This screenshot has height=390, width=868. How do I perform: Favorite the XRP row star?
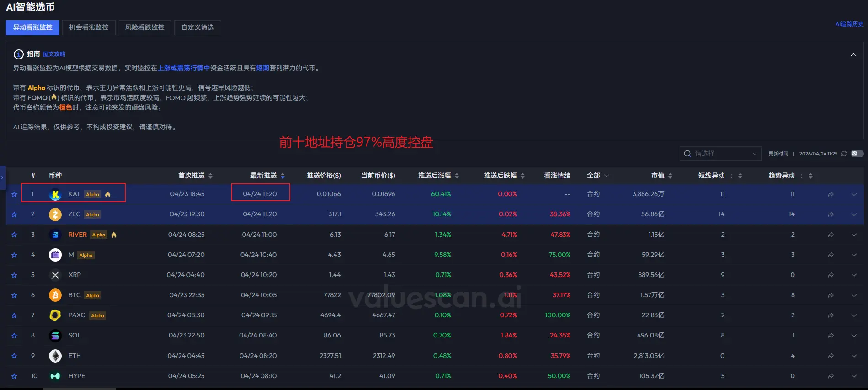pos(14,275)
